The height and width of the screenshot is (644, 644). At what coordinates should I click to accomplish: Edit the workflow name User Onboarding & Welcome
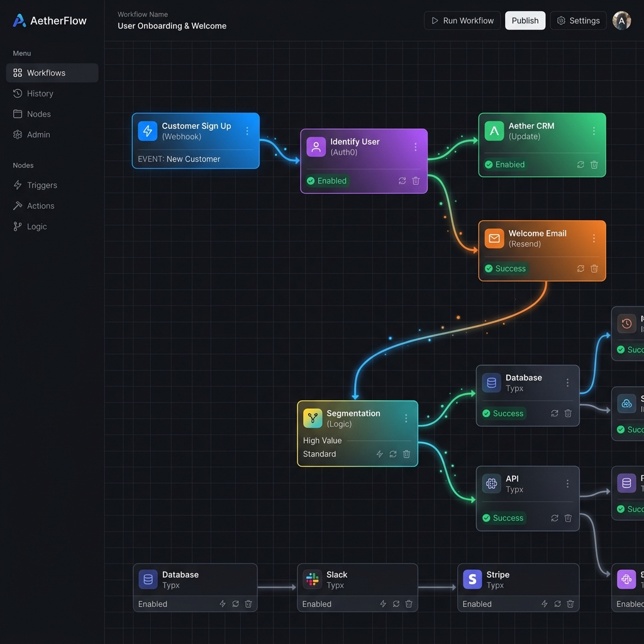172,26
